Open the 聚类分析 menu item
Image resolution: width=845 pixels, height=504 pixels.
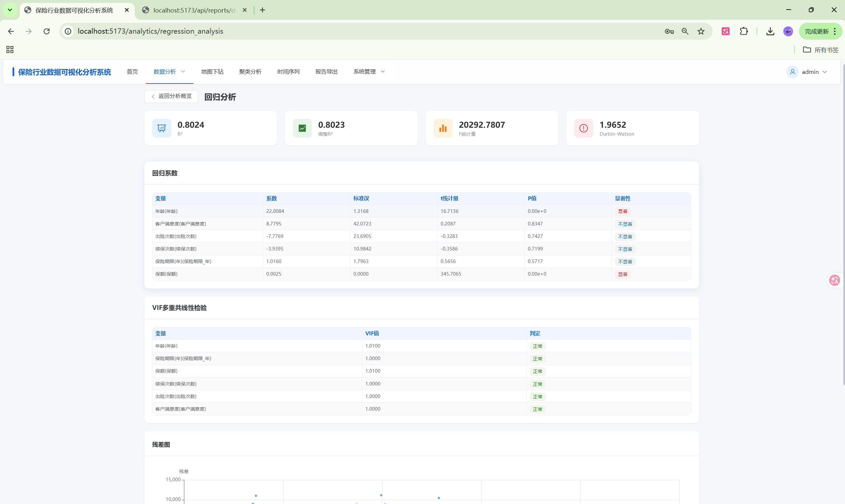coord(250,72)
